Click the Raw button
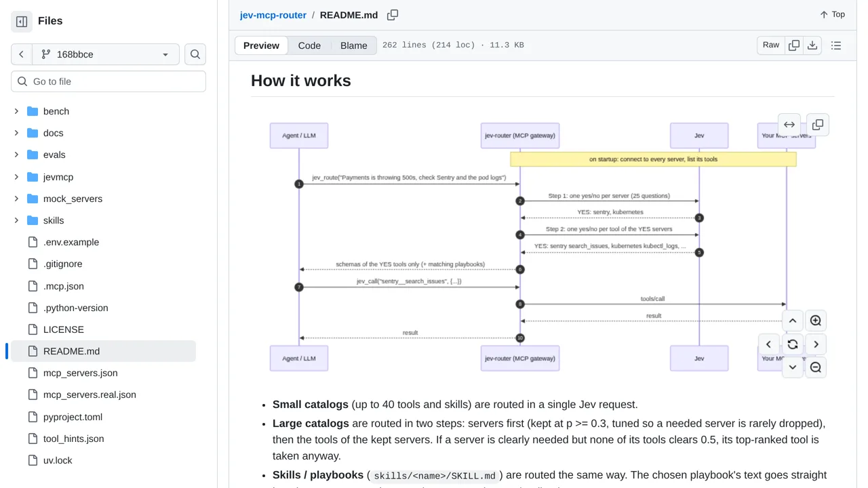This screenshot has height=488, width=868. [x=771, y=45]
